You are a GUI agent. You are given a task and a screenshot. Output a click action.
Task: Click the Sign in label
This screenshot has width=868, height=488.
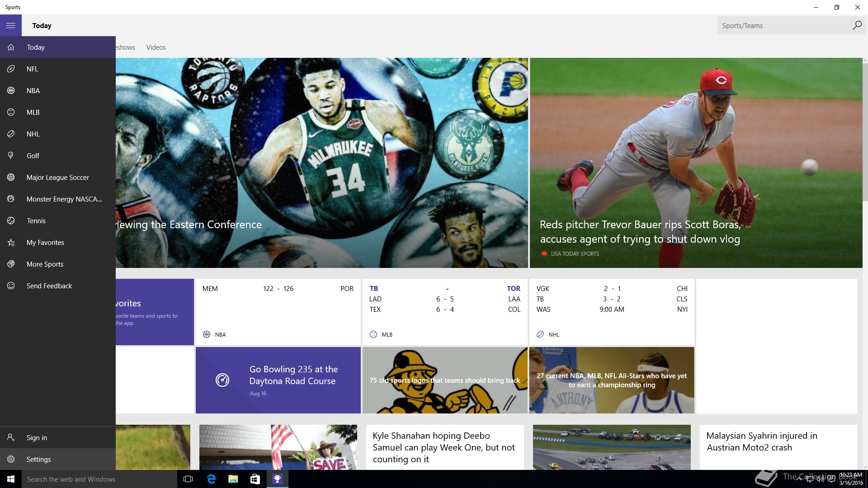[37, 438]
